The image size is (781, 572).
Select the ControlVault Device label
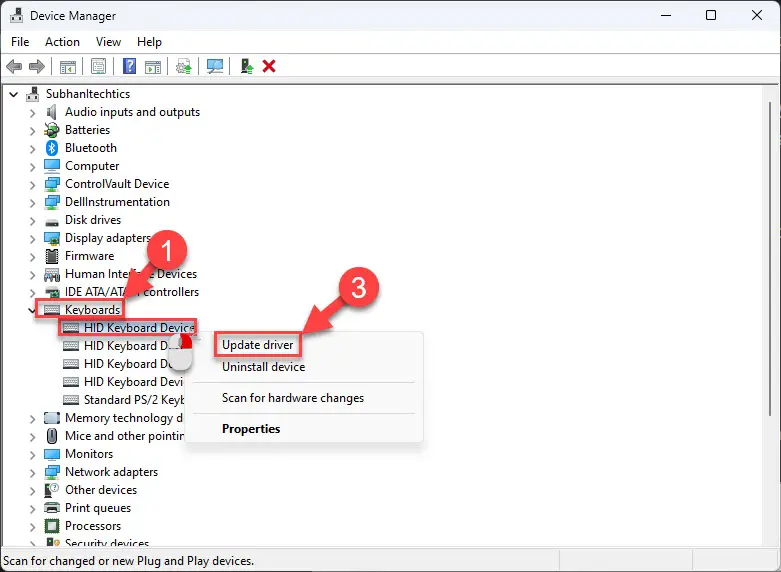(x=117, y=184)
